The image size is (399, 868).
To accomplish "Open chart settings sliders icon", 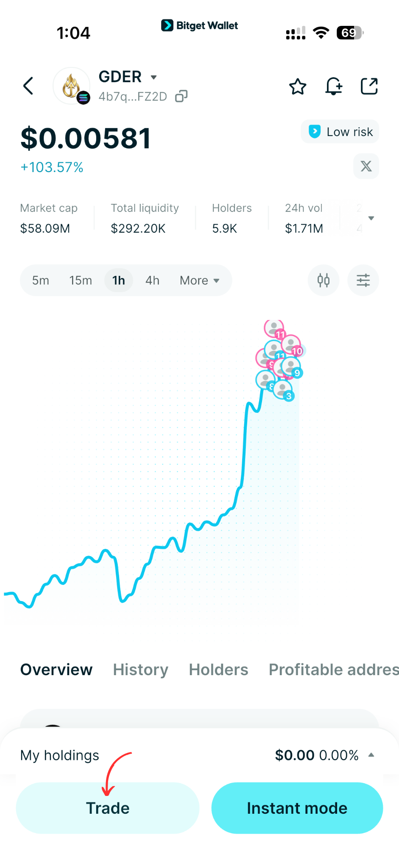I will (363, 281).
